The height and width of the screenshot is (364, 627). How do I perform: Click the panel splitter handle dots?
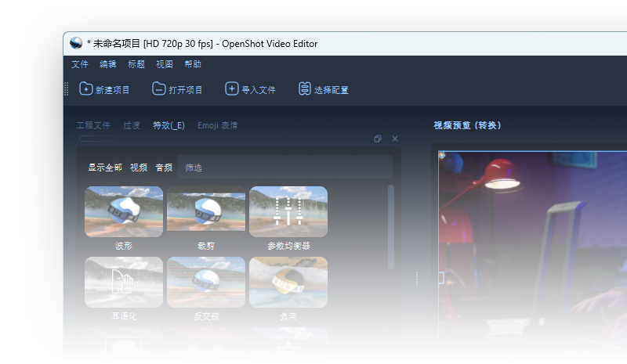tap(417, 279)
